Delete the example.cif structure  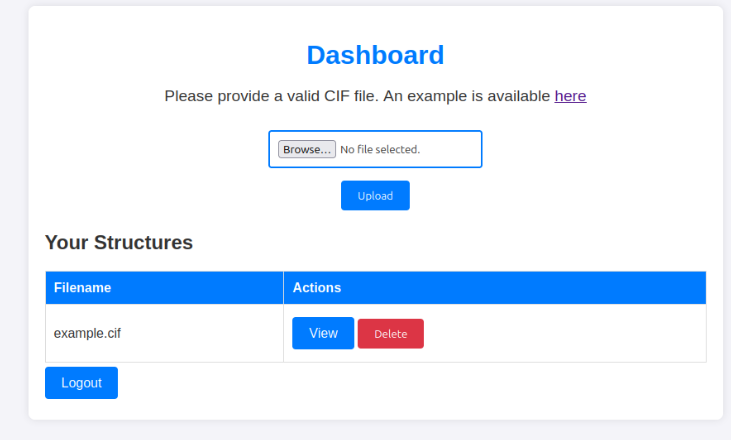[390, 334]
